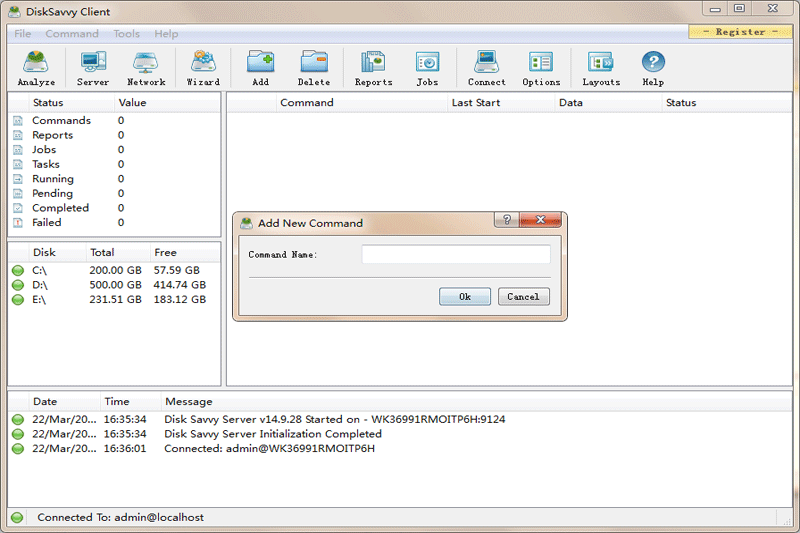Open the Layouts toolbar icon

click(x=601, y=68)
